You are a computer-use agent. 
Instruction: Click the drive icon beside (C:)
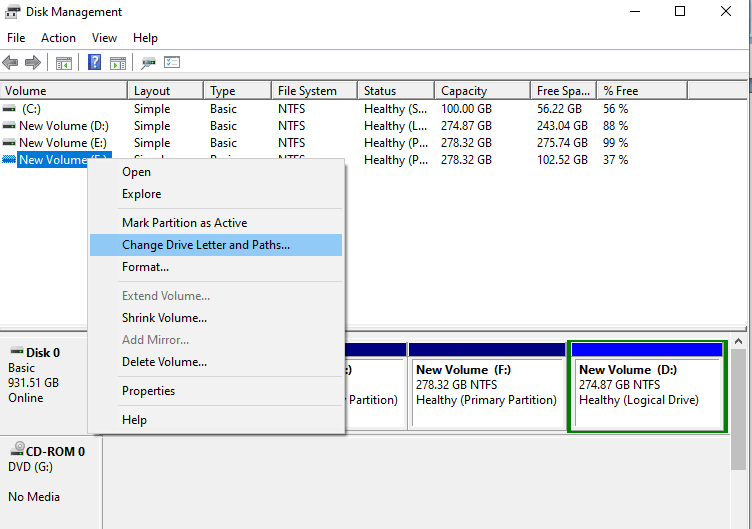9,109
